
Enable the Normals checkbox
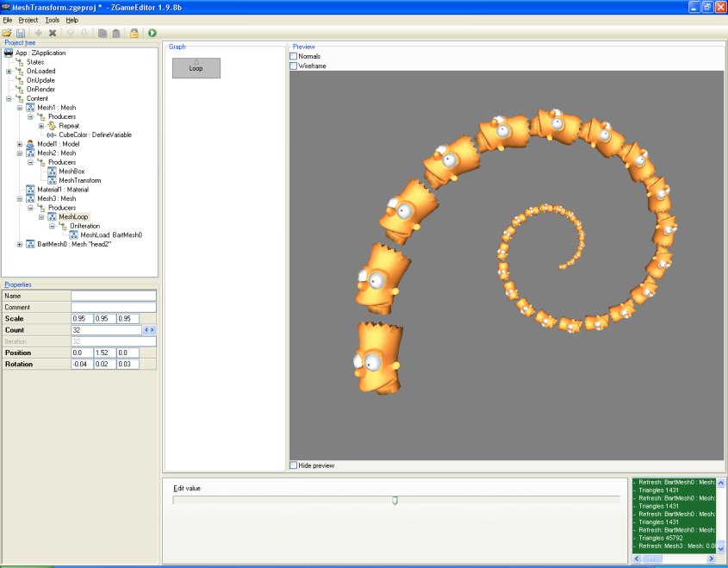tap(294, 56)
